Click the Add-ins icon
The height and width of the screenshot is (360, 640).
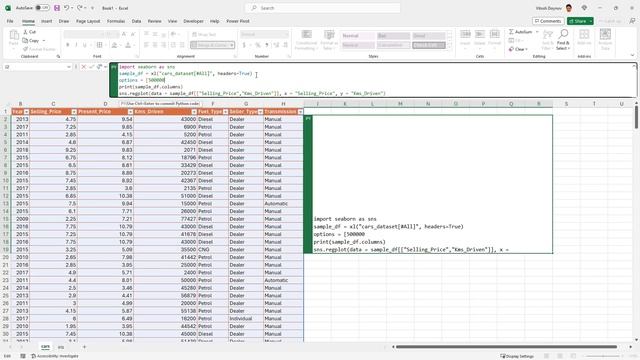click(584, 34)
